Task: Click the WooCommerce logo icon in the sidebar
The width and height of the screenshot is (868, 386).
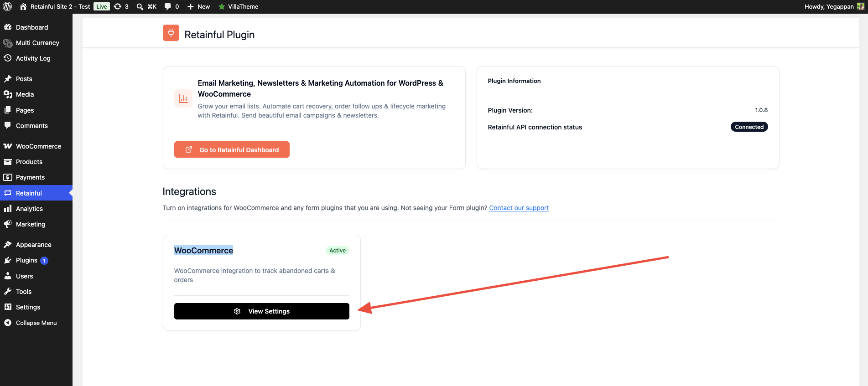Action: [x=8, y=146]
